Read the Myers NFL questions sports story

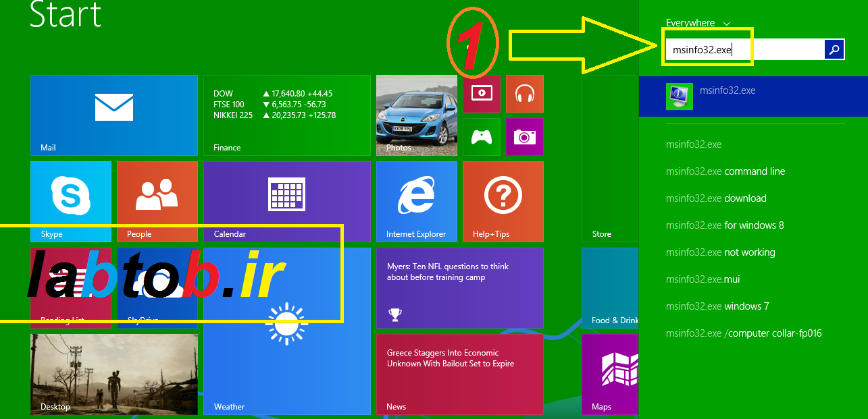(x=460, y=288)
